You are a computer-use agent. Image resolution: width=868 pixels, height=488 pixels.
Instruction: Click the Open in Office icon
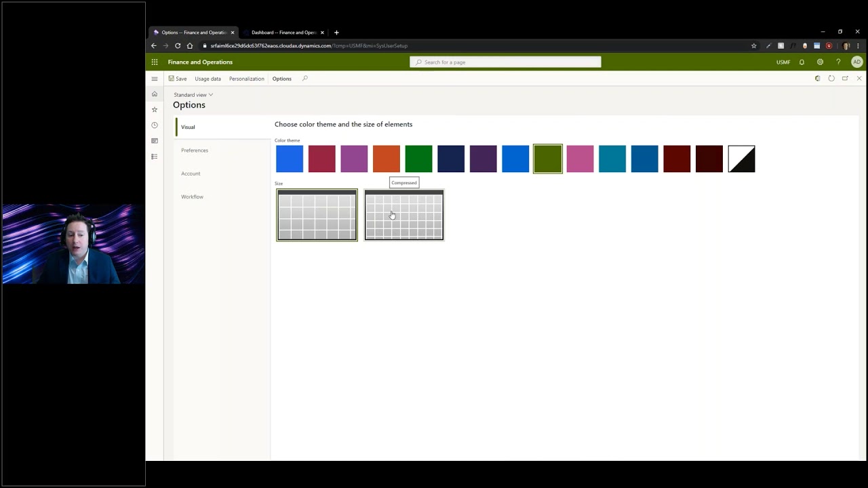point(817,79)
